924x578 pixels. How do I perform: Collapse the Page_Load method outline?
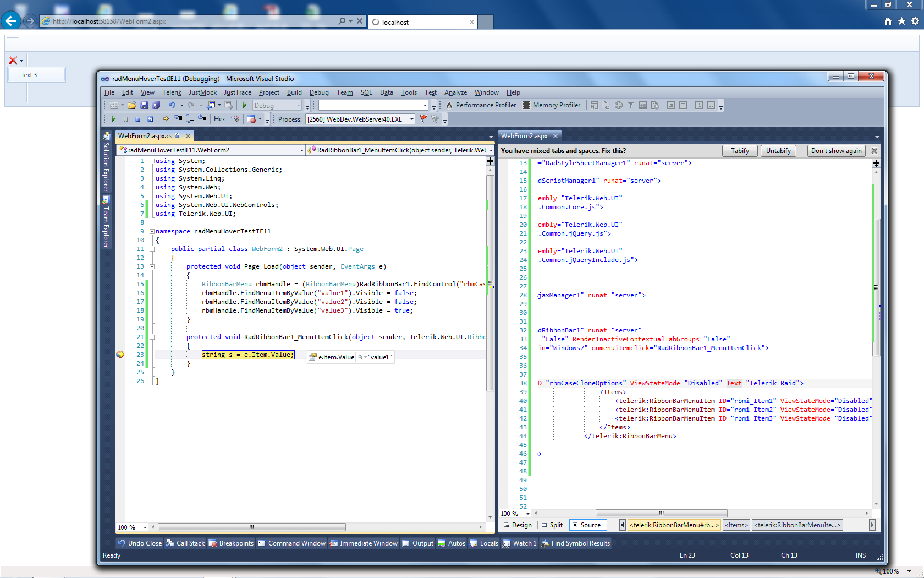click(152, 266)
